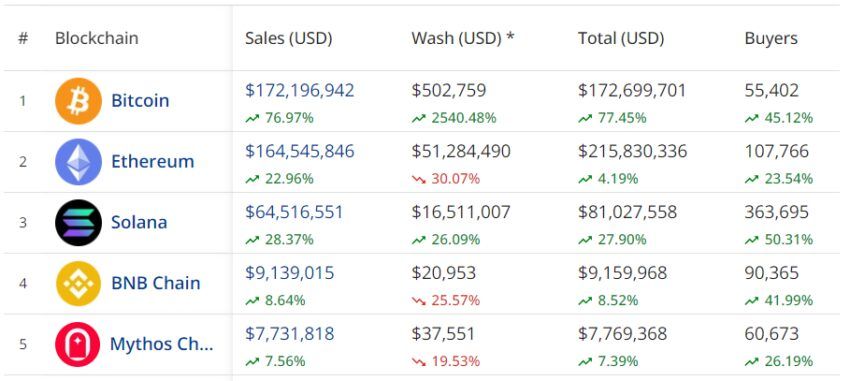Open Bitcoin sales value $172,196,942
Image resolution: width=850 pixels, height=381 pixels.
[300, 91]
